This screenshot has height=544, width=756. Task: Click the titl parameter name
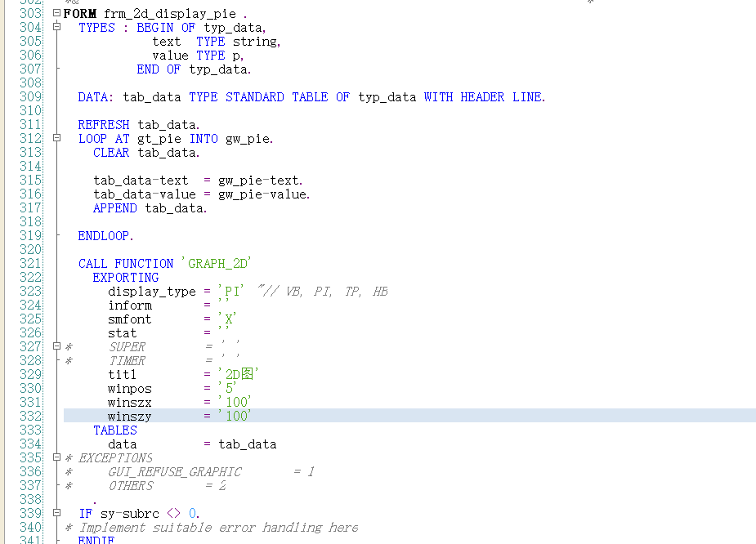(123, 374)
